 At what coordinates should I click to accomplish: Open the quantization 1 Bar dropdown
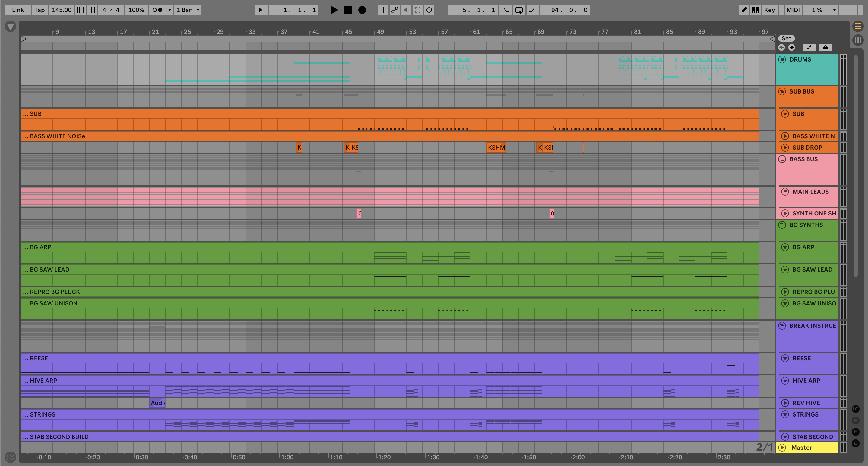[188, 10]
